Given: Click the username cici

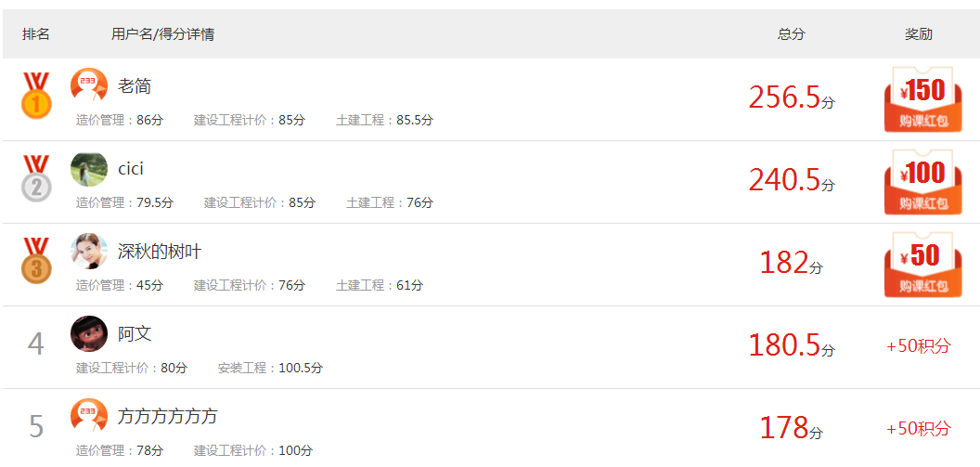Looking at the screenshot, I should (x=131, y=169).
